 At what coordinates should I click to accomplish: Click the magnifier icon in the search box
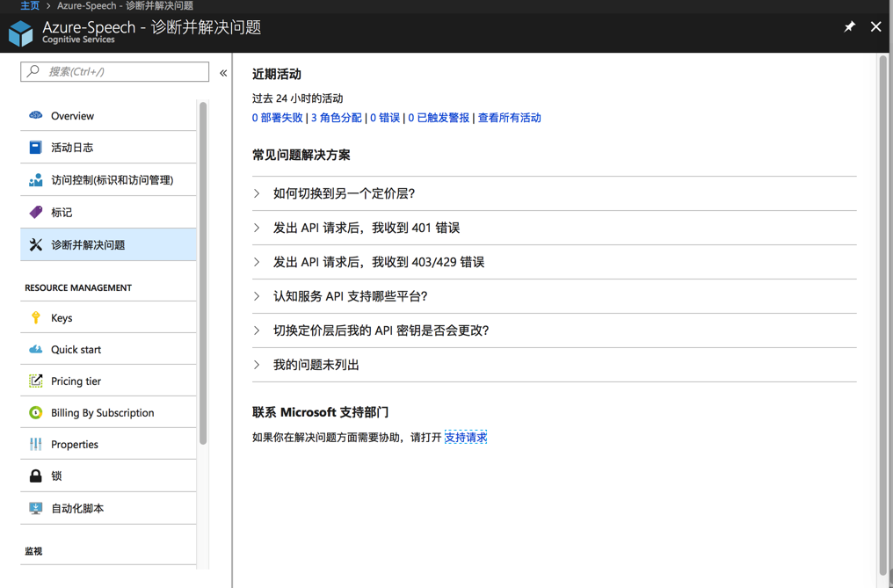33,71
